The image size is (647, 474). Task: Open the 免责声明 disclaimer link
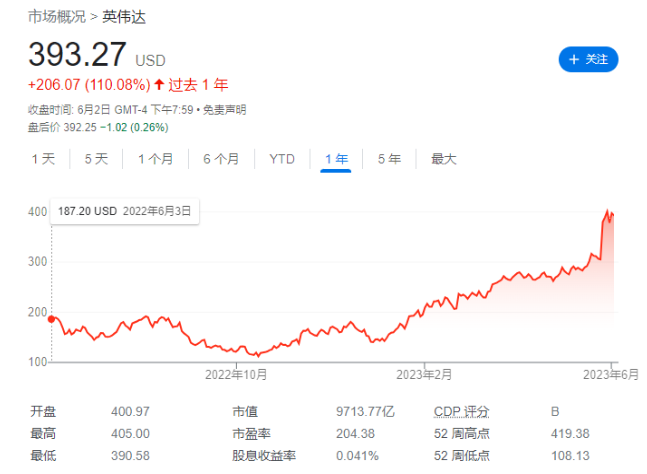pos(224,110)
